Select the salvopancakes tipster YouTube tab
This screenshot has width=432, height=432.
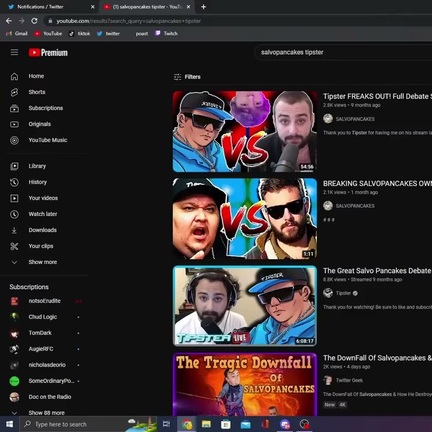pos(146,7)
